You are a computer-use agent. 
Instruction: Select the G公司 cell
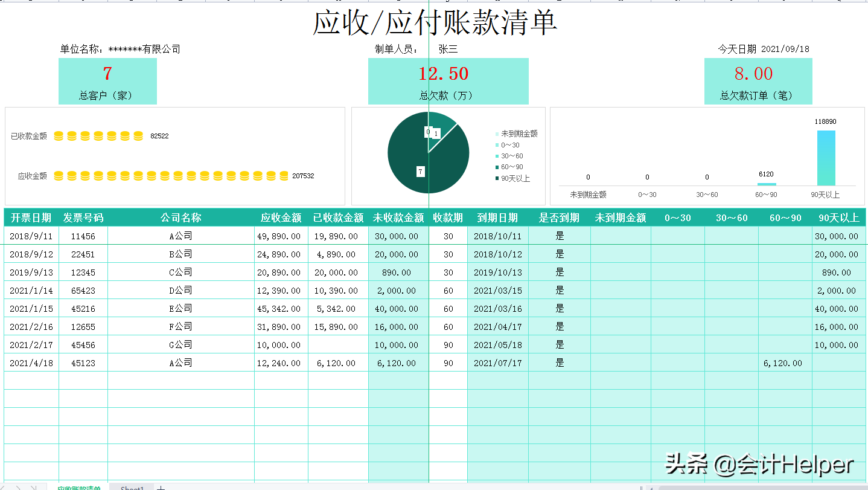181,345
